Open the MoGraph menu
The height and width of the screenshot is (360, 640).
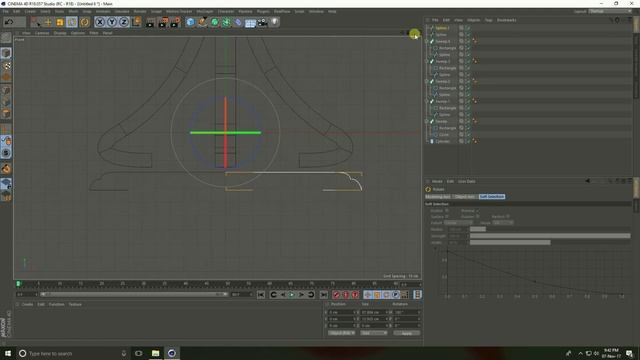coord(205,11)
